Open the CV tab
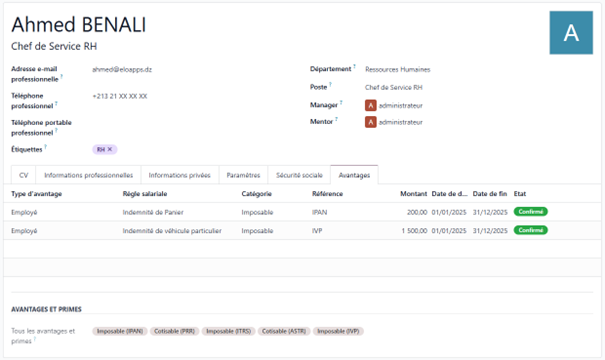The image size is (605, 360). point(24,175)
